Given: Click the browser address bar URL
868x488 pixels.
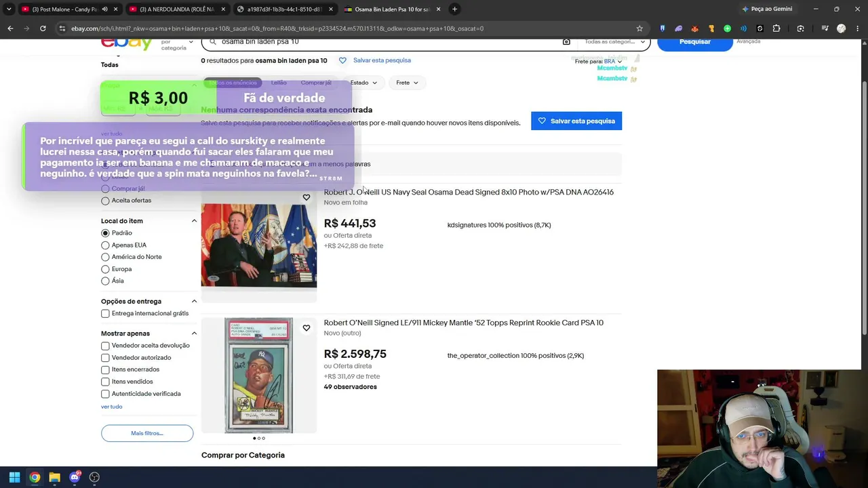Looking at the screenshot, I should coord(277,28).
